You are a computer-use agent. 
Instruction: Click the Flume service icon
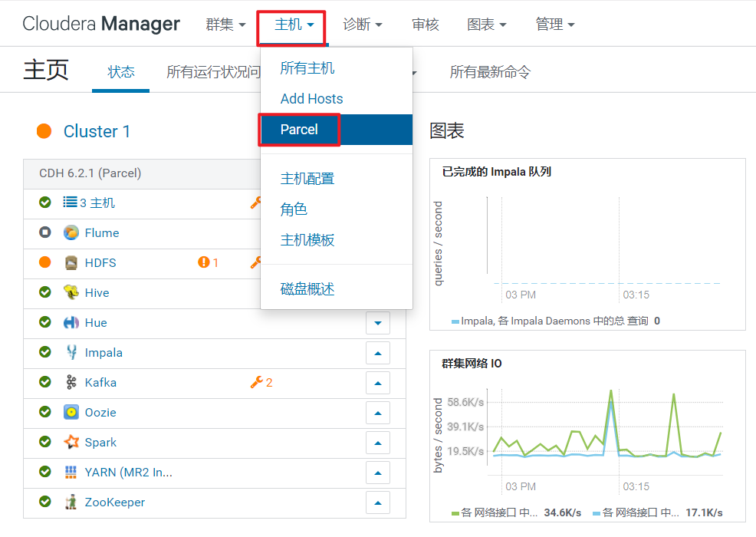71,232
